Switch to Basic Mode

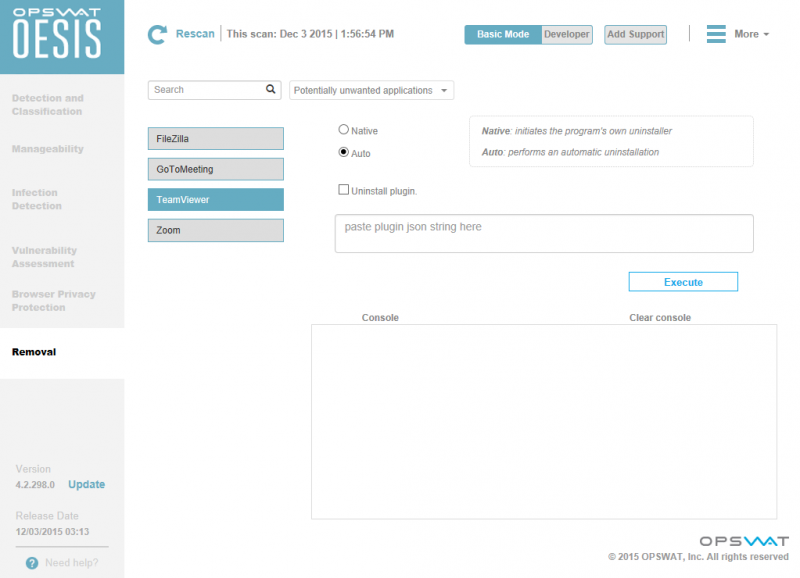[x=503, y=34]
